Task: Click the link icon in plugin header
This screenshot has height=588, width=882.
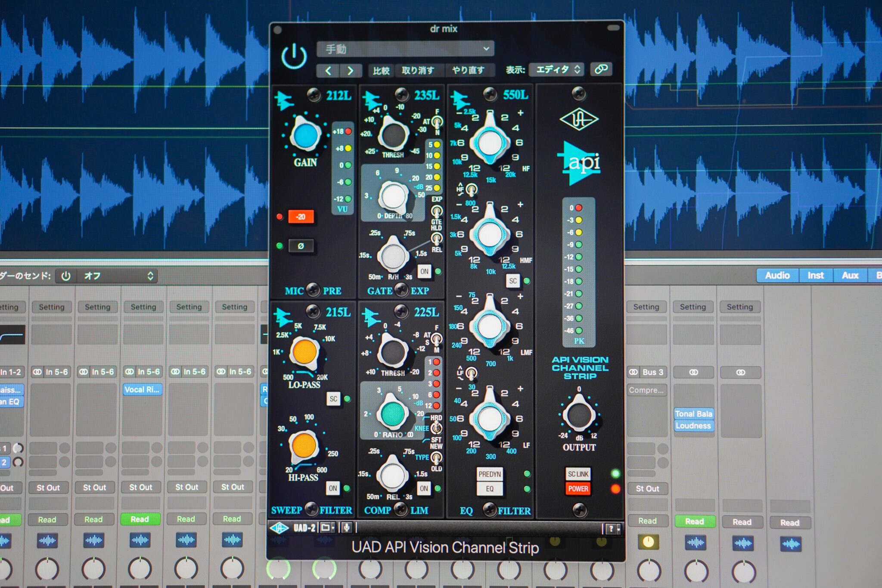Action: tap(601, 69)
